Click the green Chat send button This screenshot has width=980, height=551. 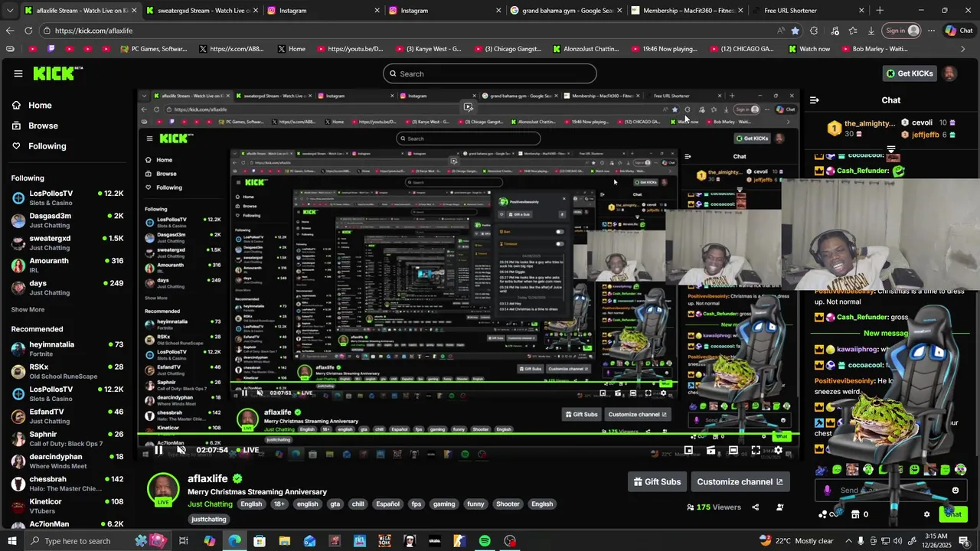click(952, 514)
